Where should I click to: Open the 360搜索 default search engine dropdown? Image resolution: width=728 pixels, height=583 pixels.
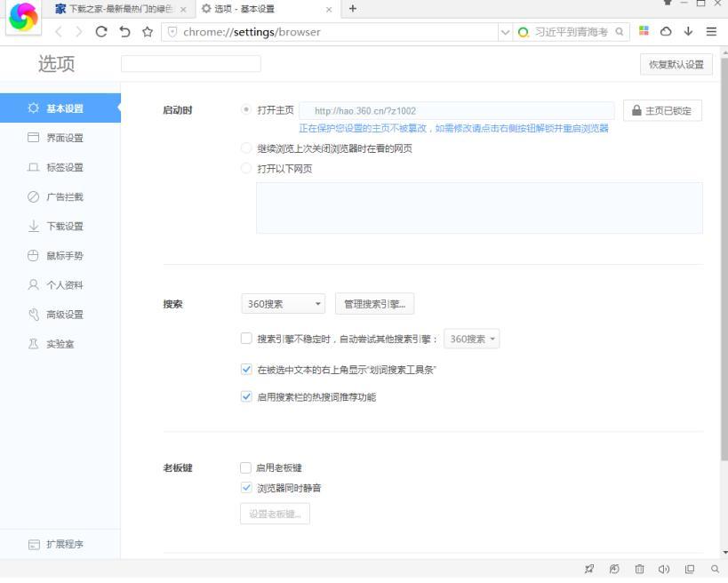pyautogui.click(x=283, y=304)
